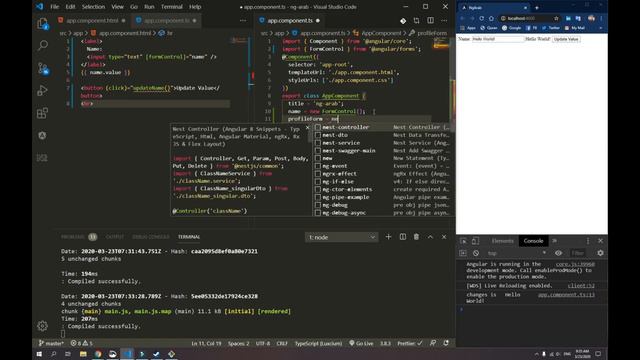640x360 pixels.
Task: Reload the browser page
Action: click(482, 18)
